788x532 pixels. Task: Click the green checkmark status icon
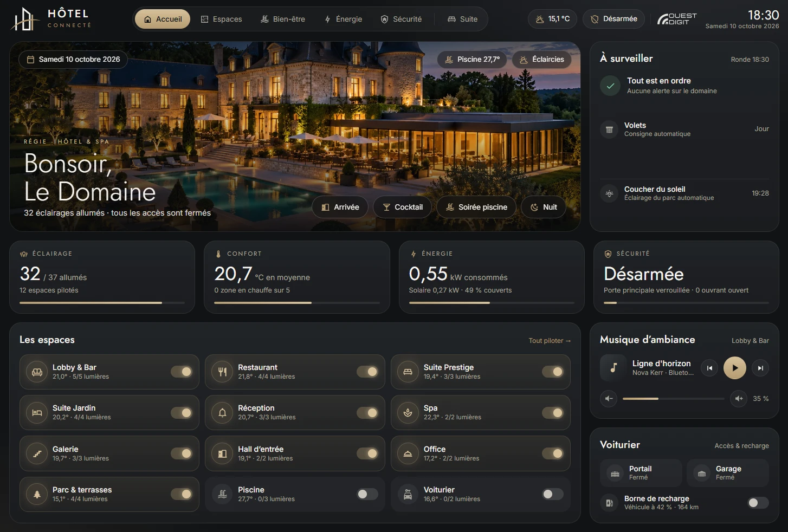coord(610,86)
